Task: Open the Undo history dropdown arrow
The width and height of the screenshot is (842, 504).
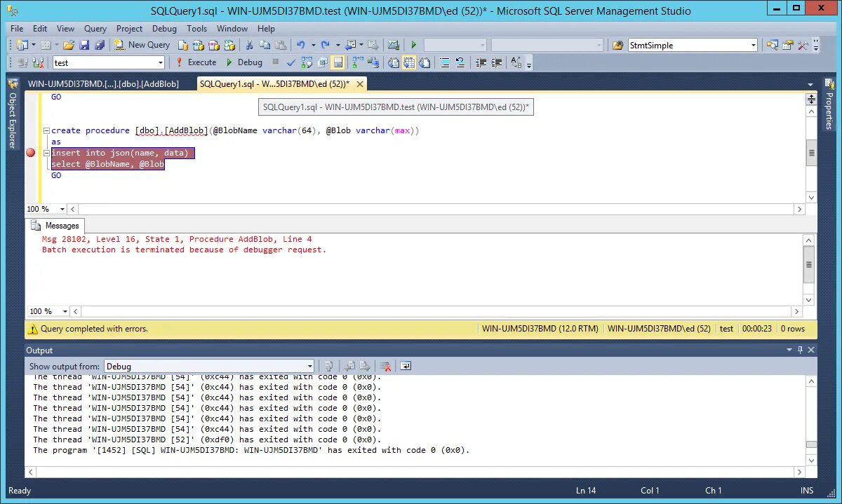Action: tap(313, 45)
